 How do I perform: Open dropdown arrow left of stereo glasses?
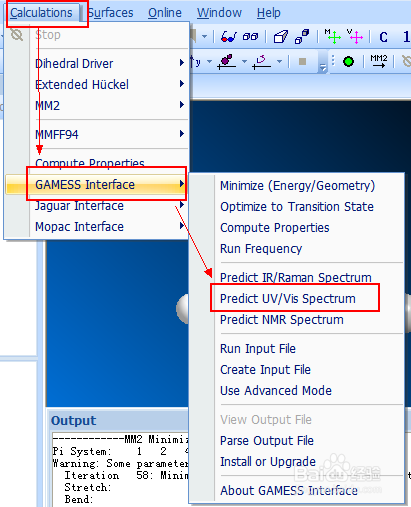pos(204,36)
